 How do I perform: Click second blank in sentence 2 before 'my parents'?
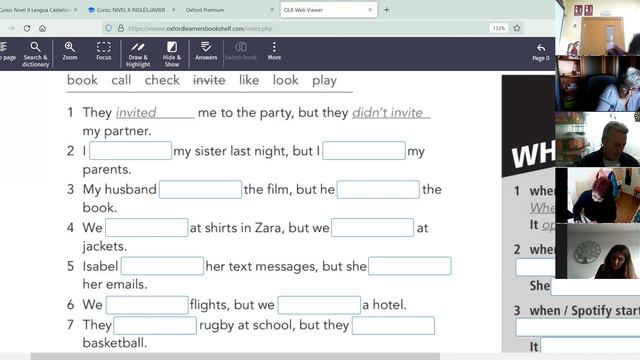tap(364, 151)
